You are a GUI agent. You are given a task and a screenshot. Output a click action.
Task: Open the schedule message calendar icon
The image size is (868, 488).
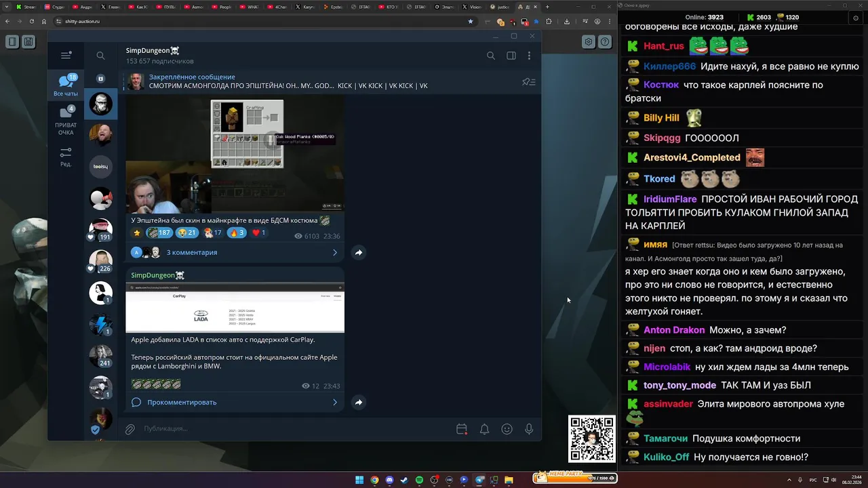point(462,429)
